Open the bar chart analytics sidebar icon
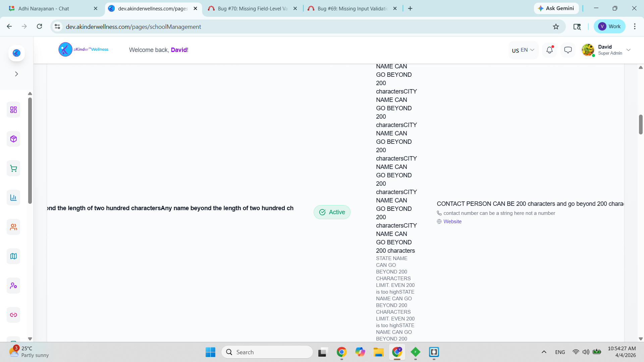This screenshot has width=644, height=362. tap(13, 198)
